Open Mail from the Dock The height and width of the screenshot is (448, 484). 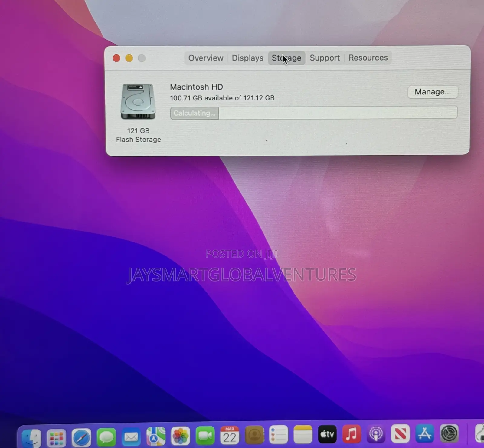131,437
